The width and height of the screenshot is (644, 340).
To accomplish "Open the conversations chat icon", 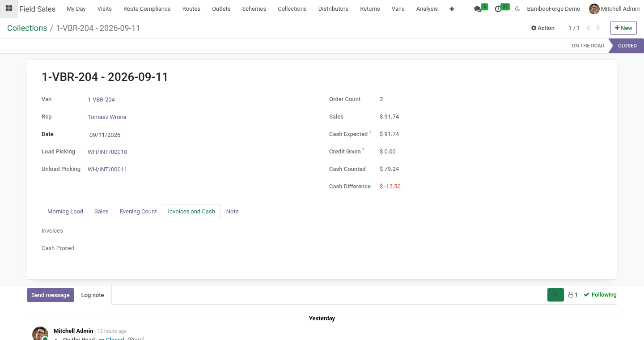I will tap(478, 9).
